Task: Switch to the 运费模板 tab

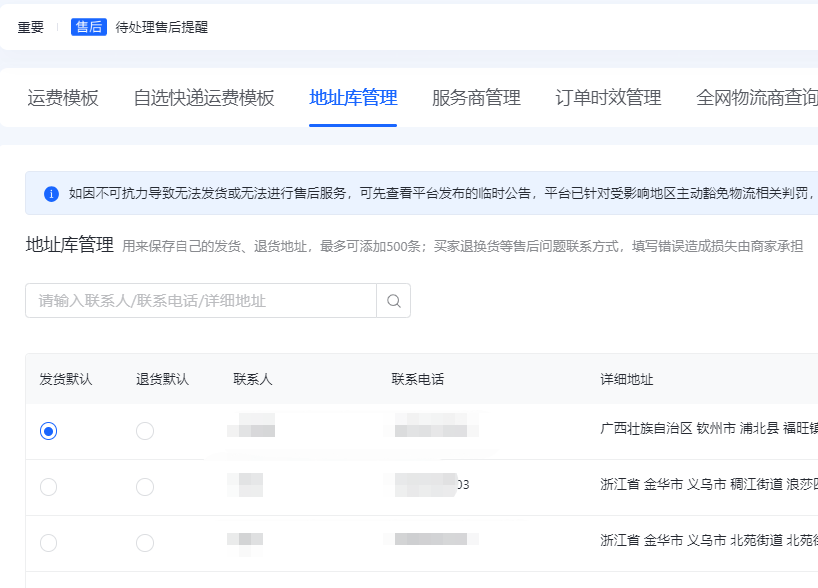Action: click(x=63, y=98)
